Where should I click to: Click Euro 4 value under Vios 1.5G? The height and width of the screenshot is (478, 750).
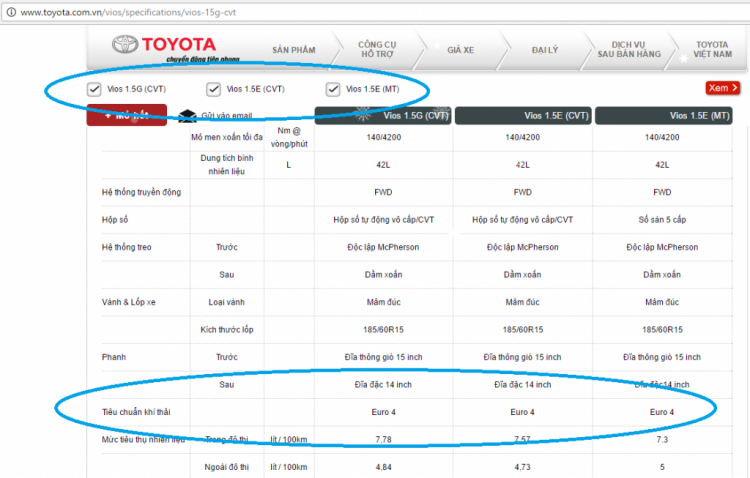tap(383, 412)
